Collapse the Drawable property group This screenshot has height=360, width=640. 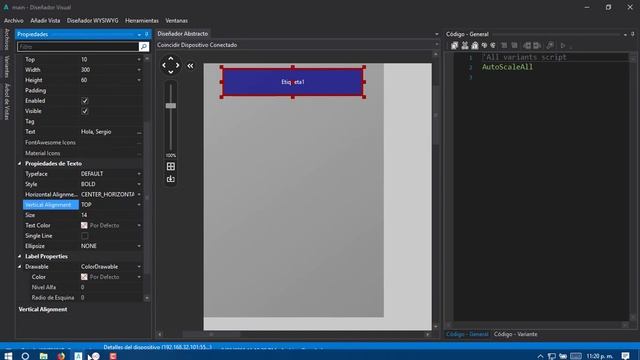20,267
